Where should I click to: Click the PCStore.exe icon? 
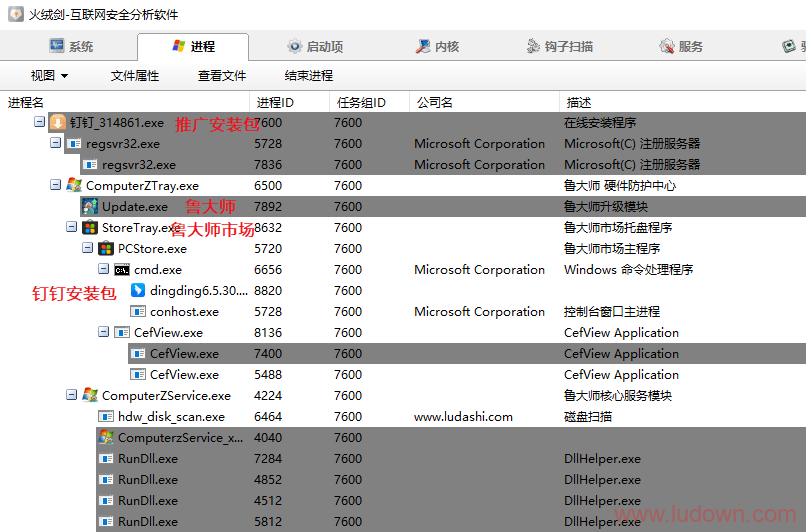pos(106,248)
